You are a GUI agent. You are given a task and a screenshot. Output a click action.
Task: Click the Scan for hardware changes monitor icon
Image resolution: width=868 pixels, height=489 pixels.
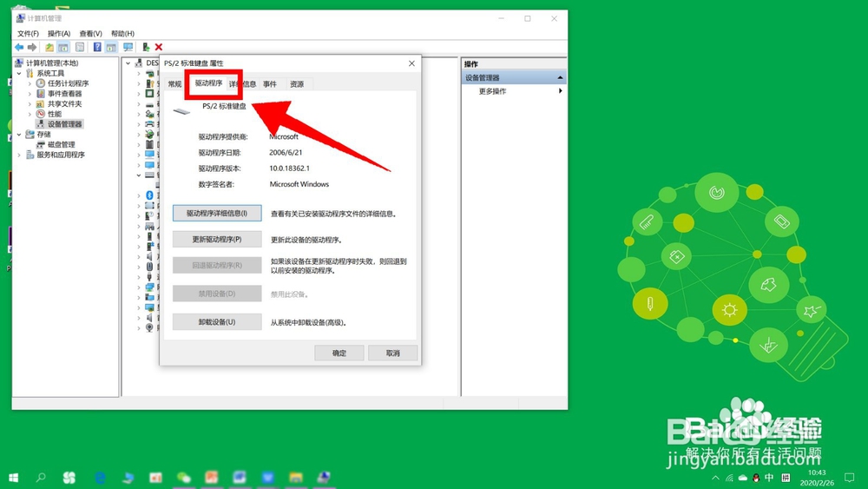pos(128,47)
